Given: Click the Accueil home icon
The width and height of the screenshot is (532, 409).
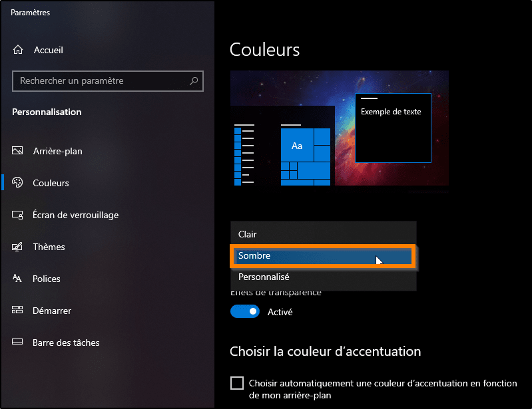Looking at the screenshot, I should click(18, 50).
